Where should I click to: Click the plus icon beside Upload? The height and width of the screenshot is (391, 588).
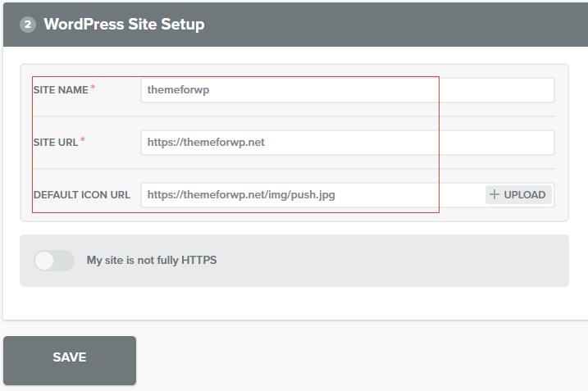pyautogui.click(x=494, y=195)
